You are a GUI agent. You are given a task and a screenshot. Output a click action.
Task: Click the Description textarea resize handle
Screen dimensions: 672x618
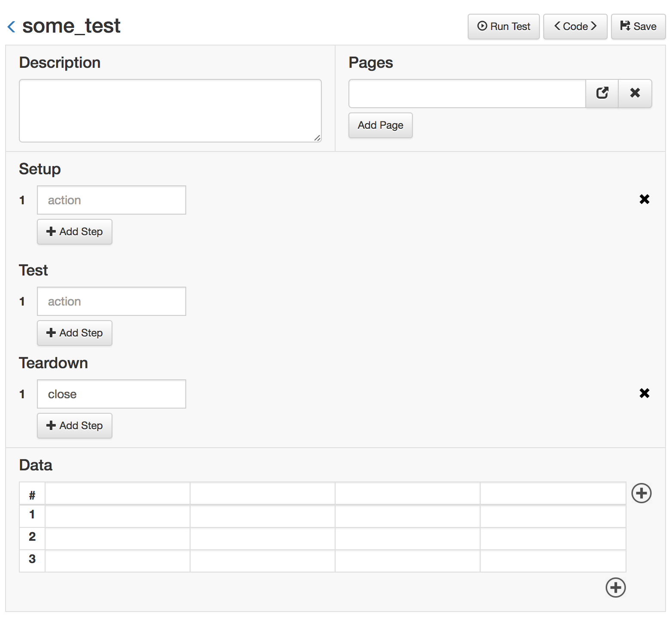click(317, 138)
